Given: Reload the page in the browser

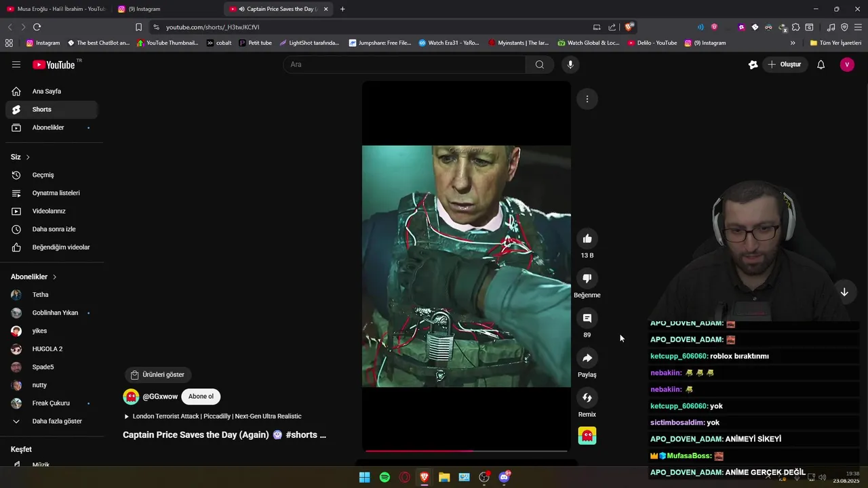Looking at the screenshot, I should coord(37,27).
